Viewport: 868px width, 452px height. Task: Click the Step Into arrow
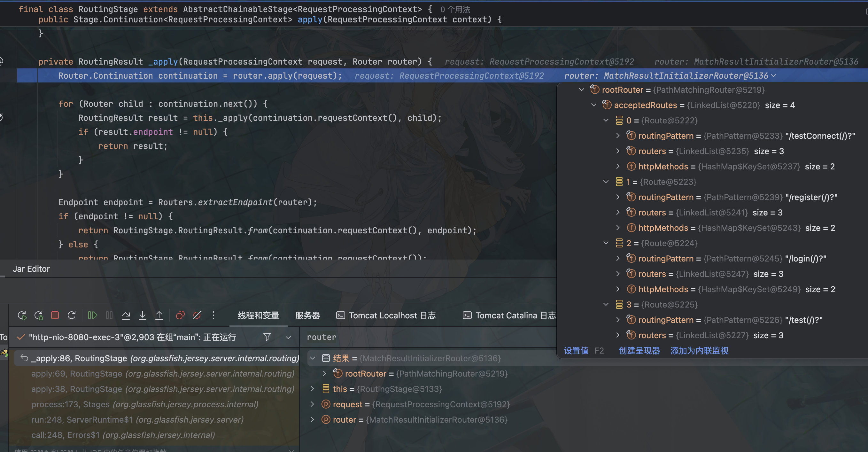(x=143, y=316)
